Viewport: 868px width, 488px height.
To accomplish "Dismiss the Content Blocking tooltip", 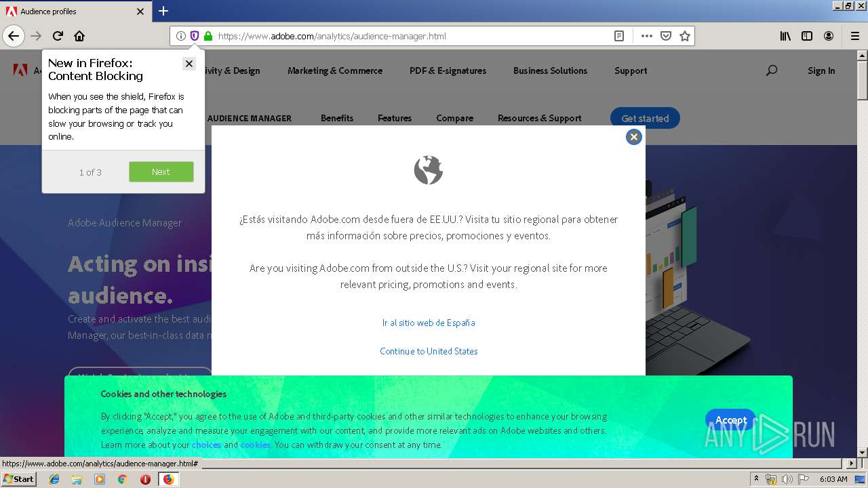I will coord(189,64).
